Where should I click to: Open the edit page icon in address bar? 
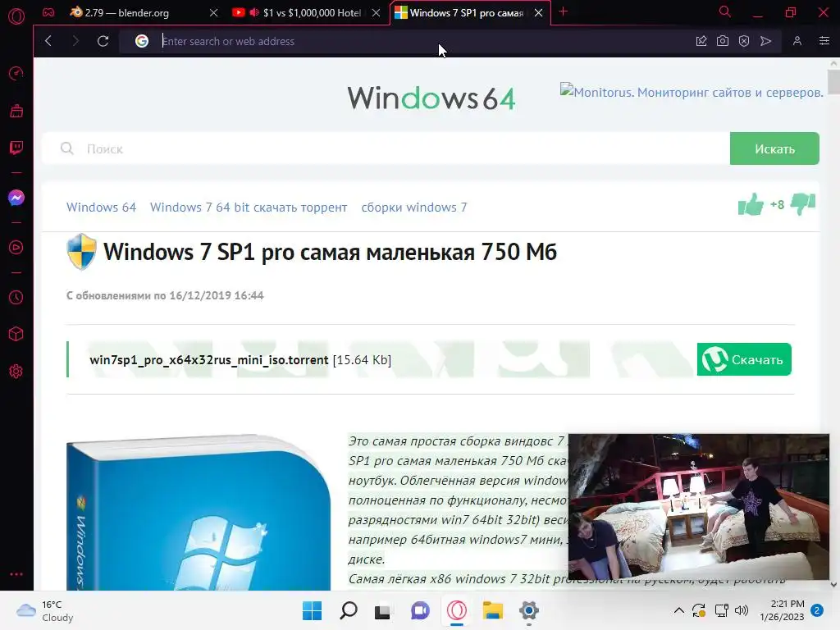click(x=701, y=41)
